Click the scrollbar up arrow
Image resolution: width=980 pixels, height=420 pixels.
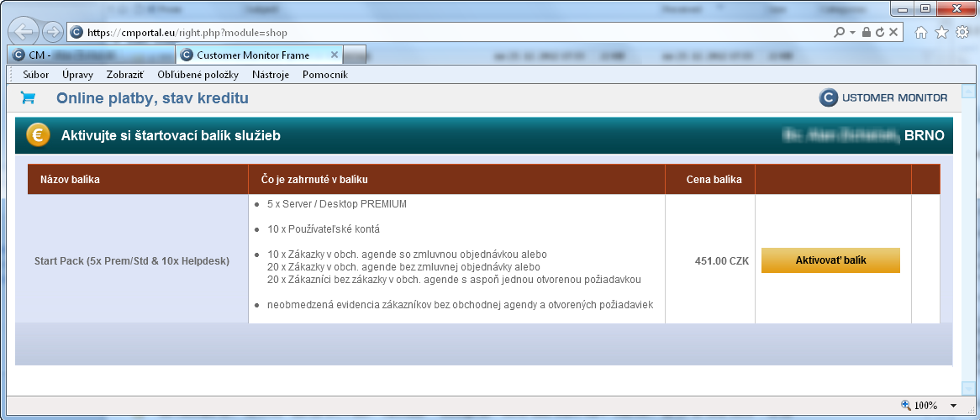(968, 92)
